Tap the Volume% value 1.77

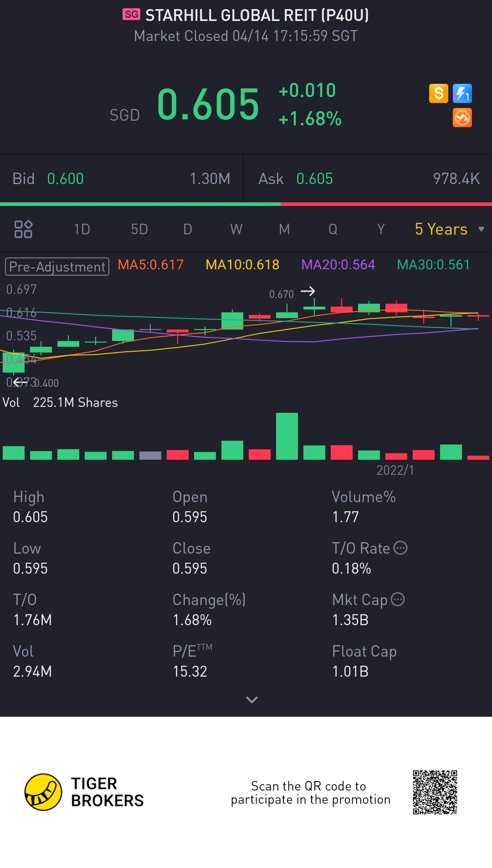(x=345, y=517)
